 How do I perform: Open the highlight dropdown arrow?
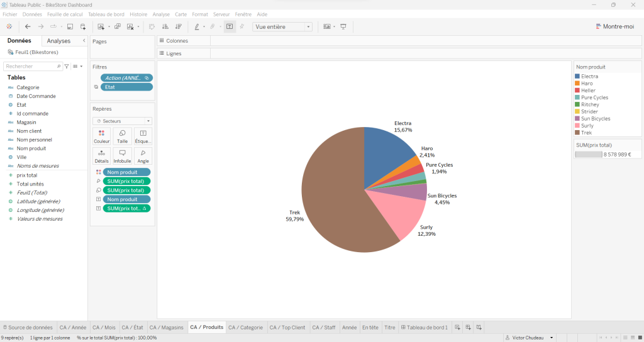(204, 27)
